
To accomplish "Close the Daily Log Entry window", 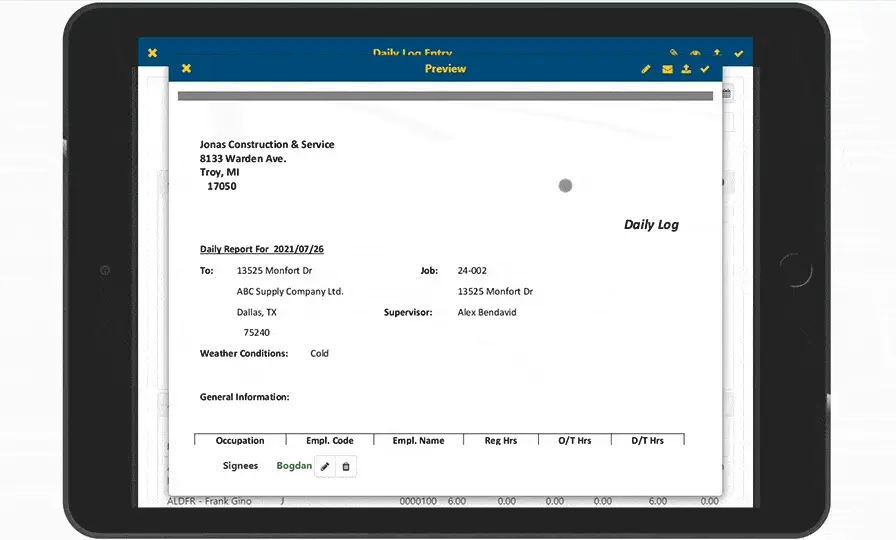I will point(152,53).
